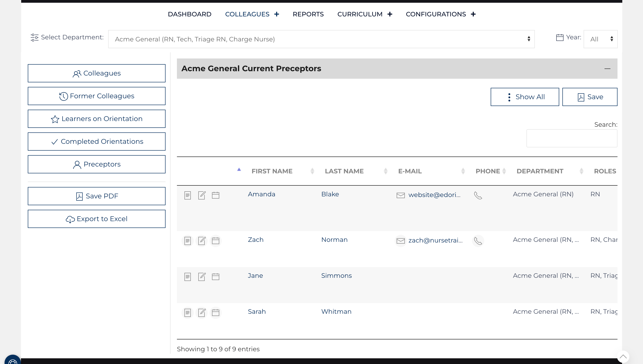This screenshot has height=364, width=643.
Task: Open the Select Department dropdown
Action: tap(321, 39)
